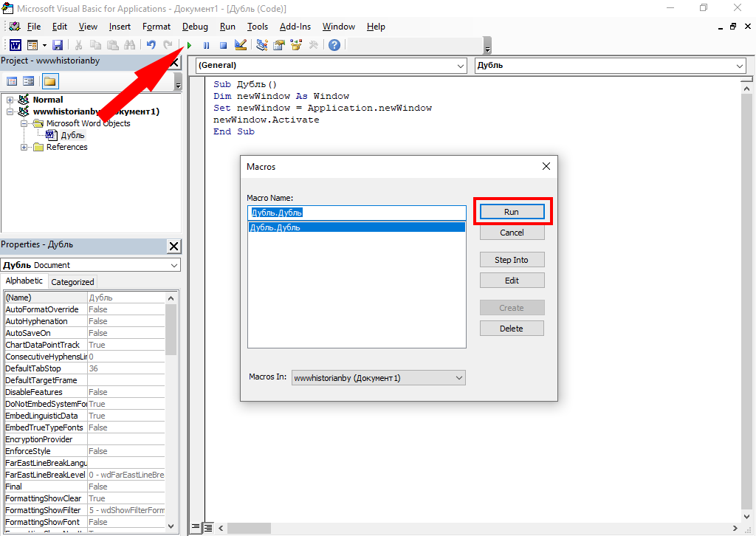756x536 pixels.
Task: Click the Run Sub green play icon
Action: [190, 45]
